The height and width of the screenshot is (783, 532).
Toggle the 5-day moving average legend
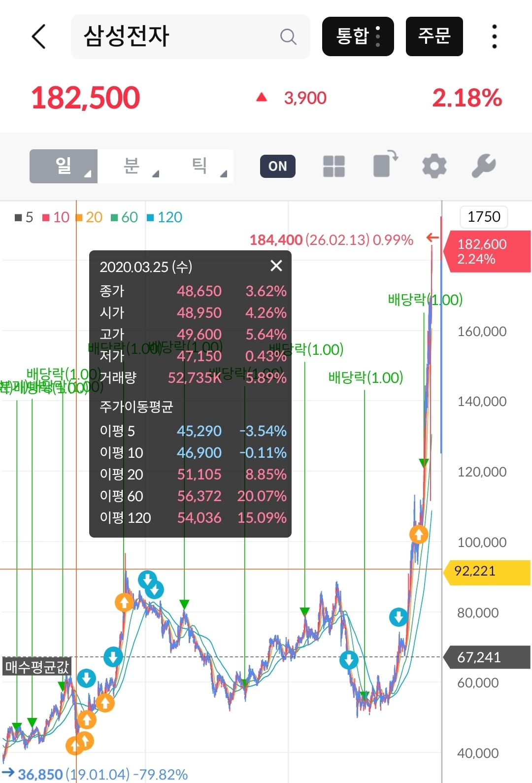pyautogui.click(x=24, y=217)
